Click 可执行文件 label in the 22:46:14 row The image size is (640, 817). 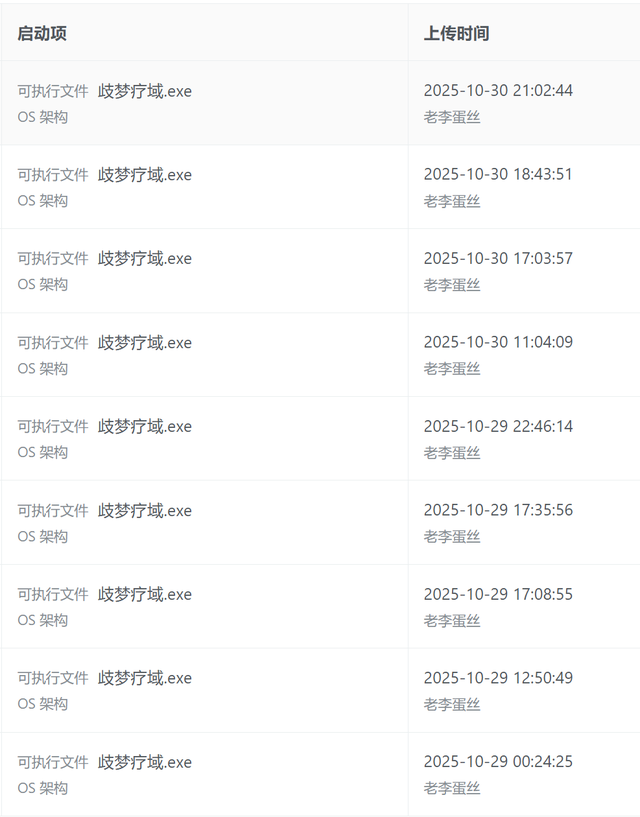53,427
